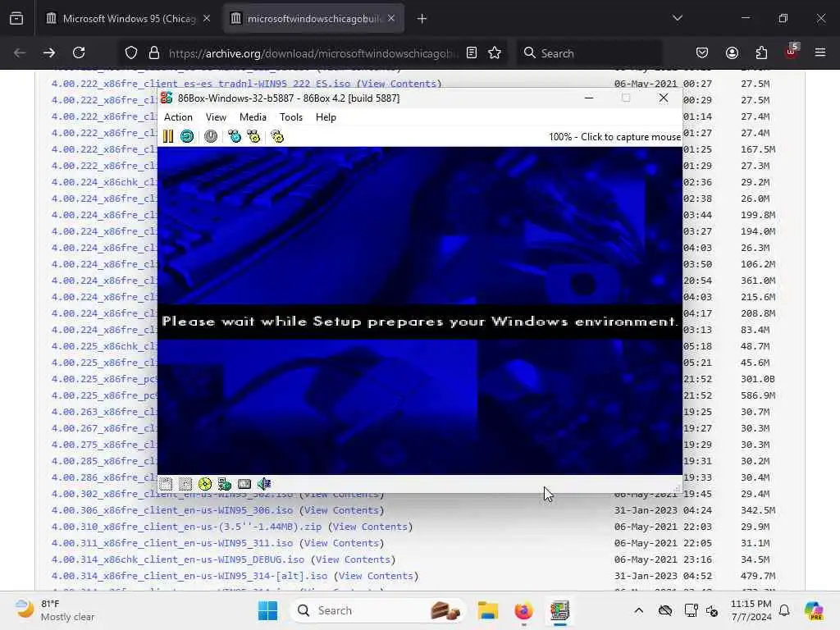
Task: Open Firefox account icon
Action: [x=732, y=52]
